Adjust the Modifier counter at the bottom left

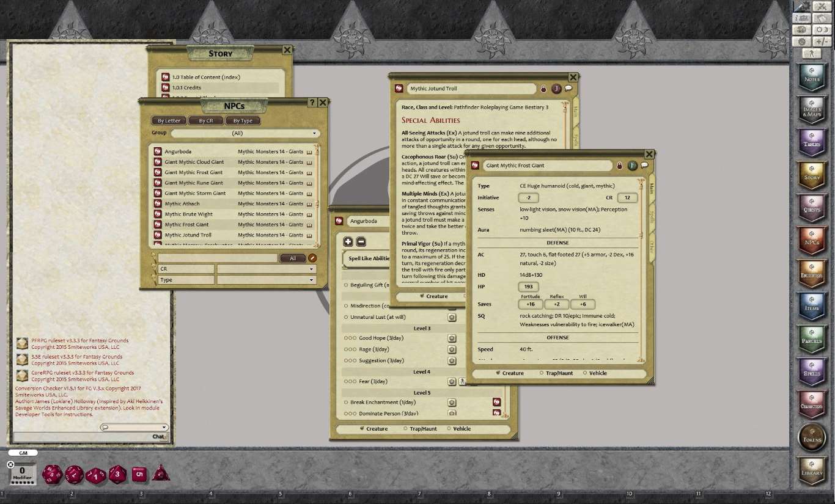[22, 470]
